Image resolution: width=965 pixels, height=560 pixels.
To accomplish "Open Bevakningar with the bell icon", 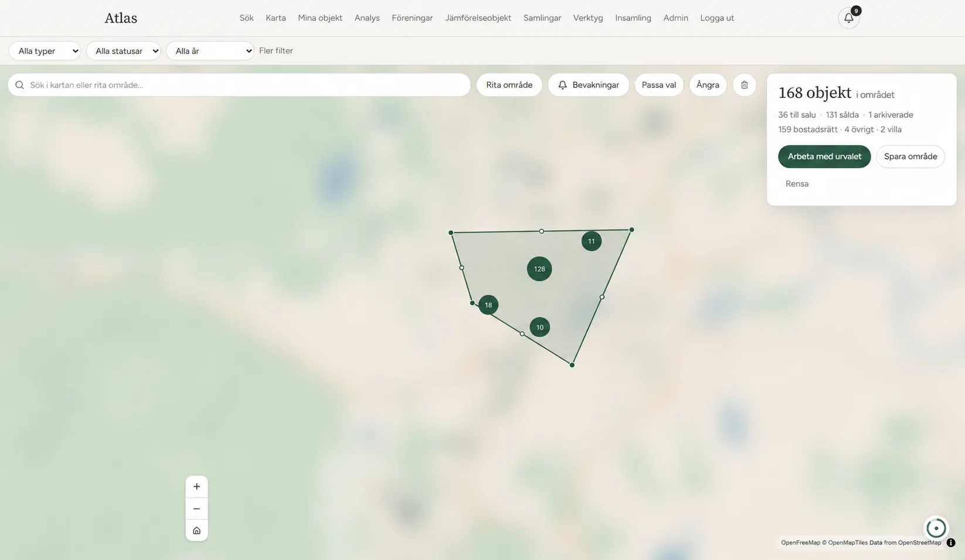I will [588, 85].
